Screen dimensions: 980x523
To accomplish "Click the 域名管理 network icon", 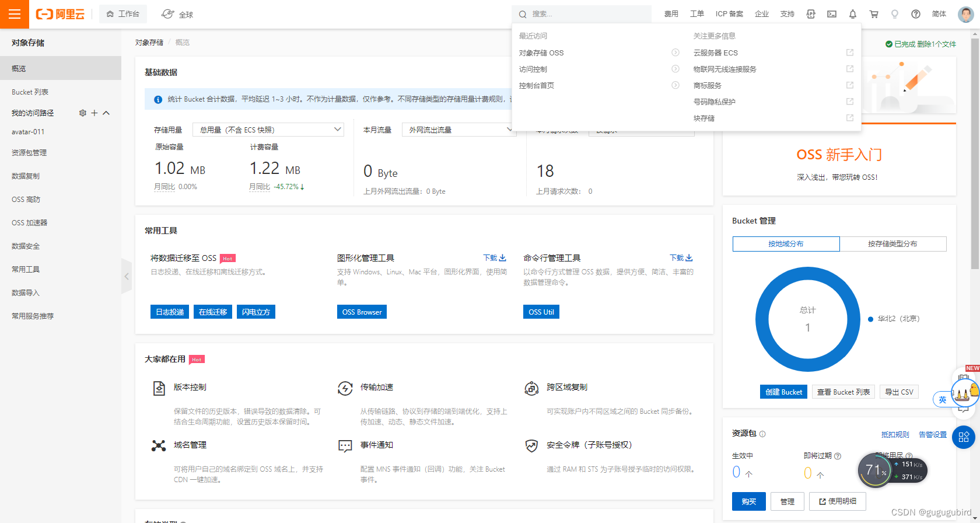I will click(x=159, y=446).
